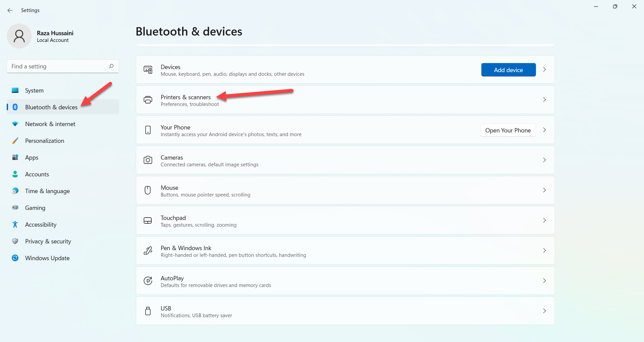
Task: Click the AutoPlay icon
Action: pyautogui.click(x=148, y=281)
